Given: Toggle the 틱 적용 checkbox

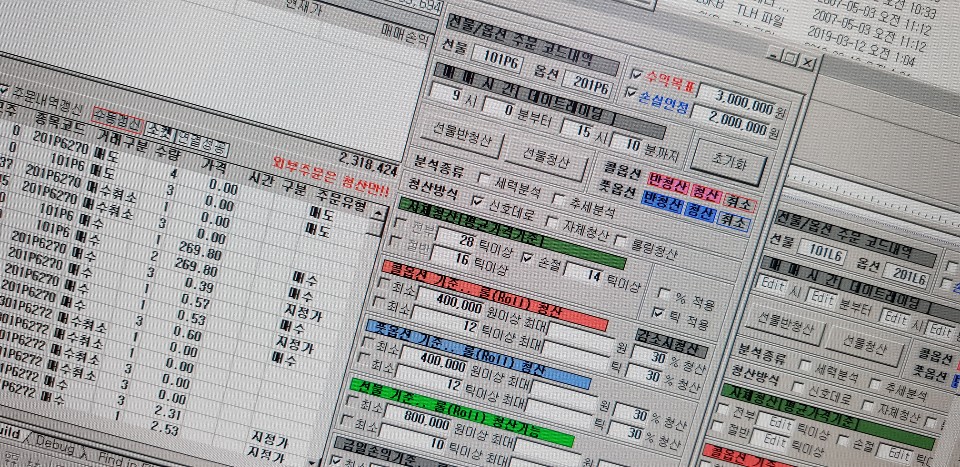Looking at the screenshot, I should [658, 313].
